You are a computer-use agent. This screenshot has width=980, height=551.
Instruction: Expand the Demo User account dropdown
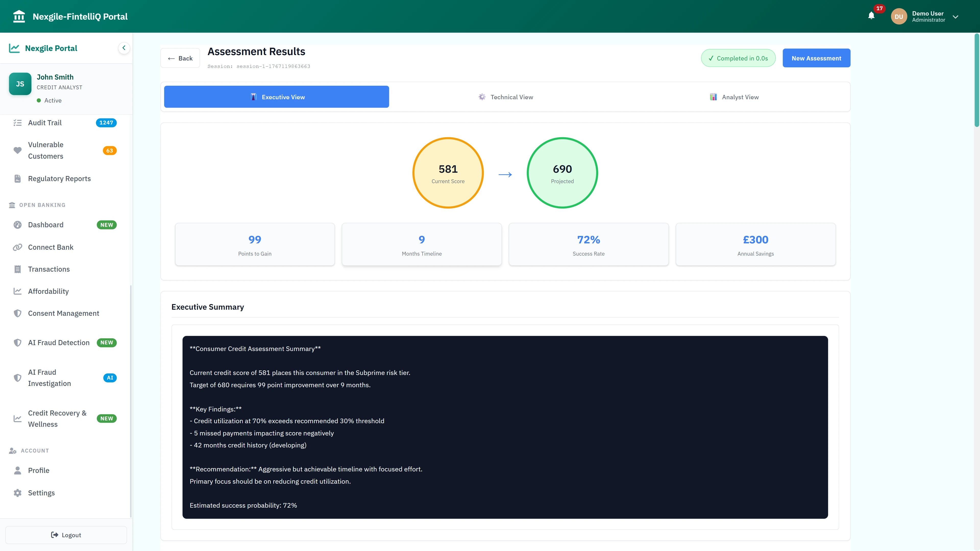coord(955,17)
